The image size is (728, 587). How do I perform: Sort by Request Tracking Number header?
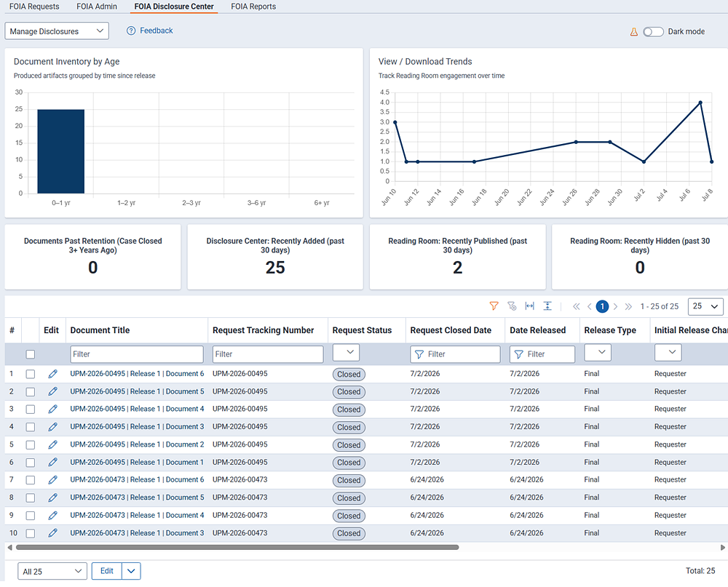coord(264,330)
